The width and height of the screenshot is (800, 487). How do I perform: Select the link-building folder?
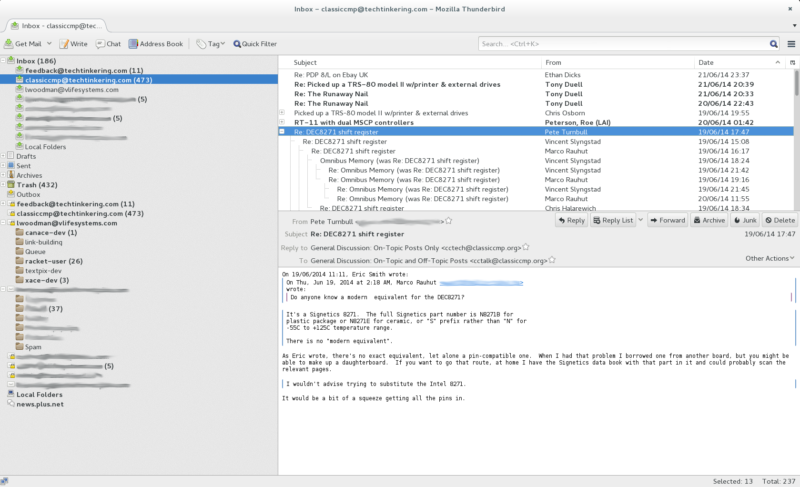(x=43, y=242)
